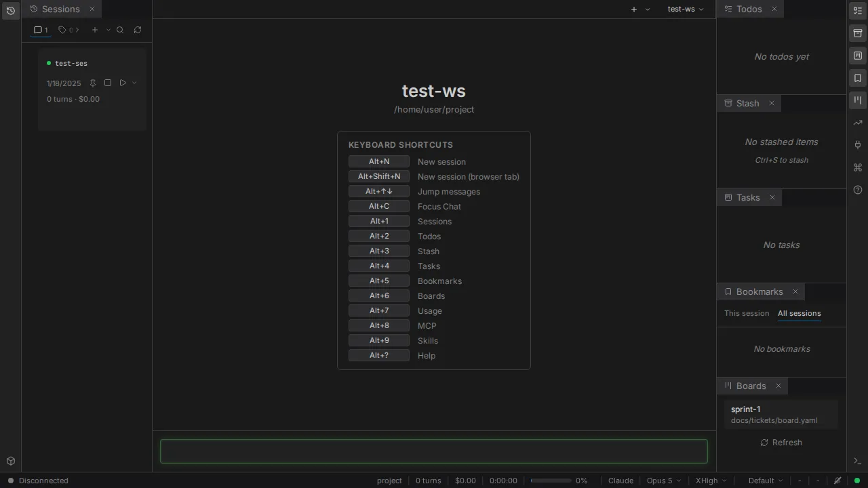Close the Stash panel
The height and width of the screenshot is (488, 868).
(x=772, y=104)
